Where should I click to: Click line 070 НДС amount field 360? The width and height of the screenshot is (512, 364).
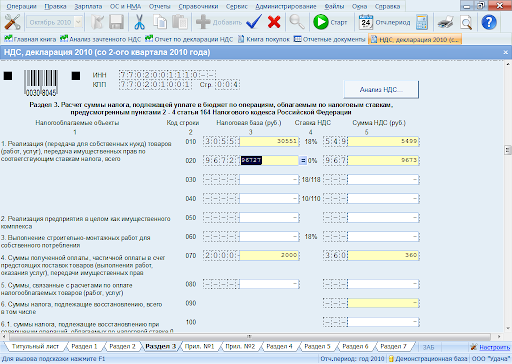(383, 255)
